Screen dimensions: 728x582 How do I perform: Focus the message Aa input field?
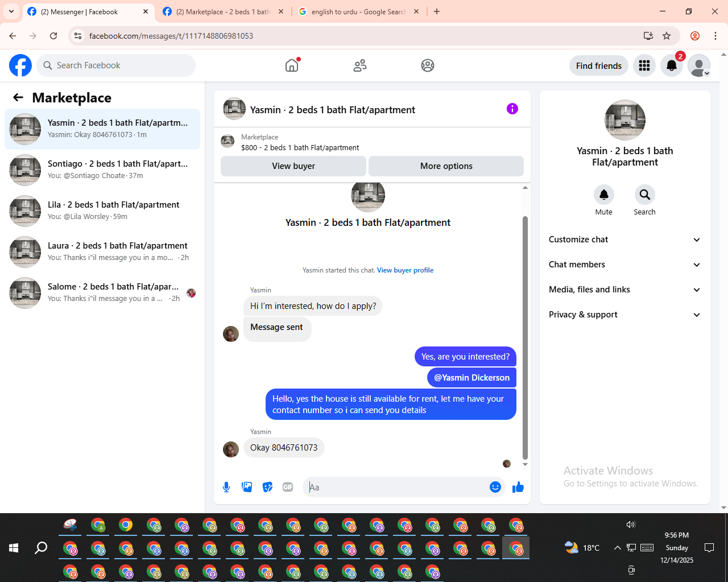[x=396, y=487]
